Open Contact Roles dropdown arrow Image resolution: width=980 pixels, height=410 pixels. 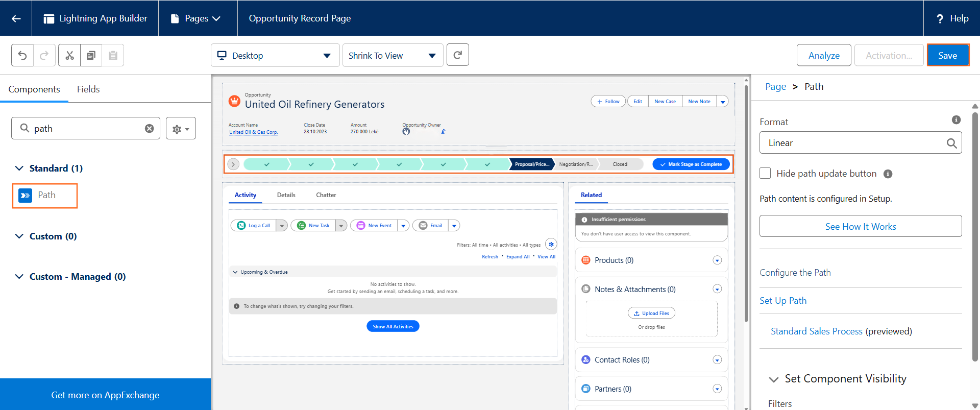point(717,360)
